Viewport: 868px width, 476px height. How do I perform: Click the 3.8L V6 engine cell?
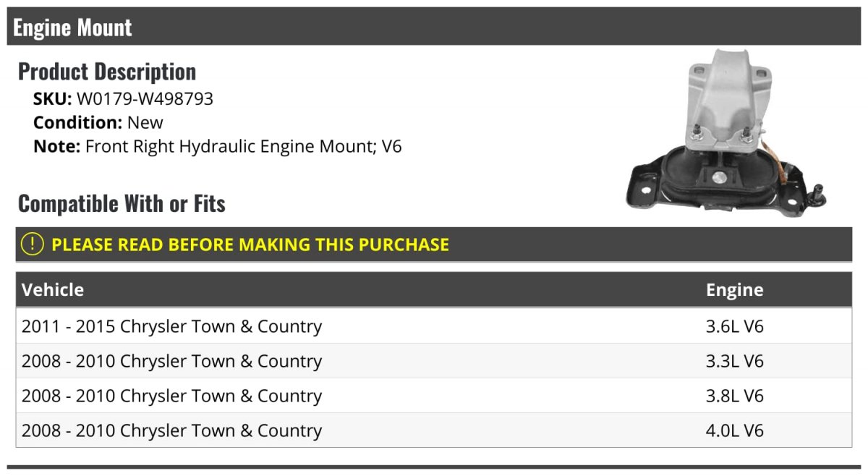tap(734, 396)
